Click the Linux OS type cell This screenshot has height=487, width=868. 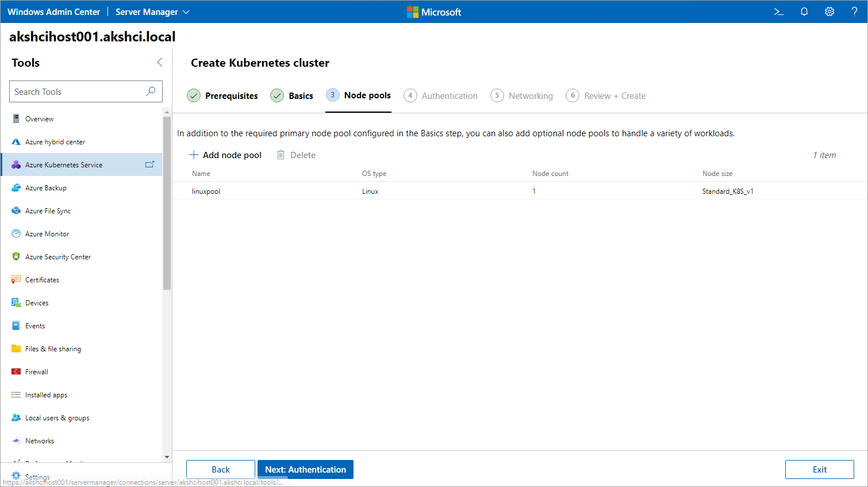pyautogui.click(x=370, y=191)
